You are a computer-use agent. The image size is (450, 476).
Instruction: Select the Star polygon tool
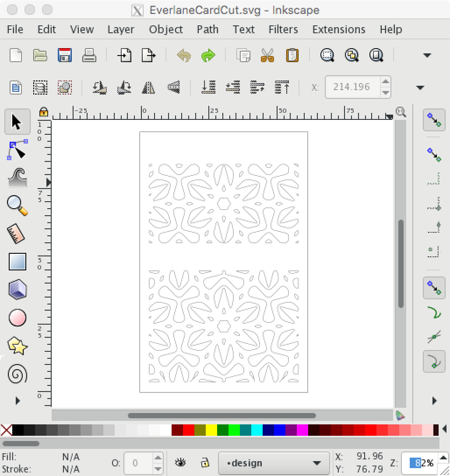coord(18,346)
